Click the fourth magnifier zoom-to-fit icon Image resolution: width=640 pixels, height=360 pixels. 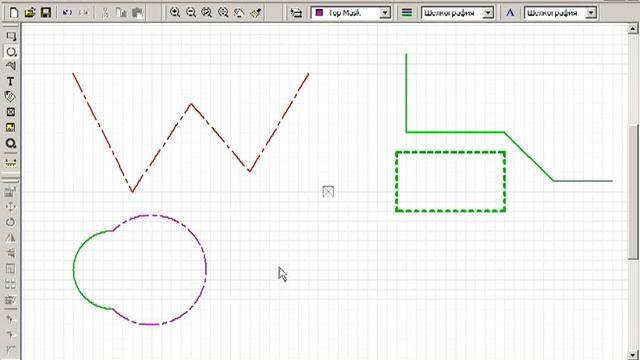click(x=223, y=13)
